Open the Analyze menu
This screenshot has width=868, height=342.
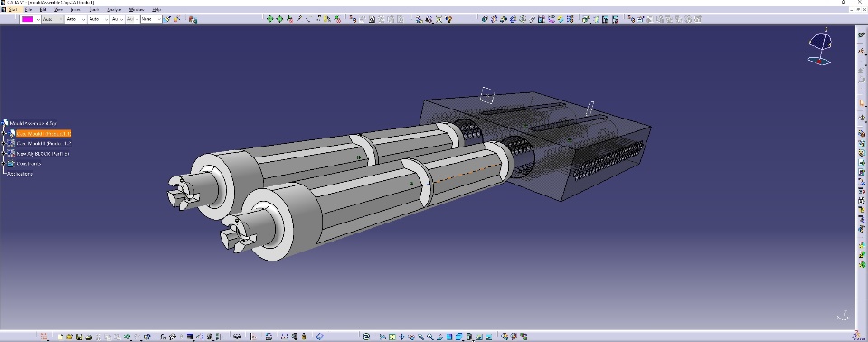coord(114,9)
